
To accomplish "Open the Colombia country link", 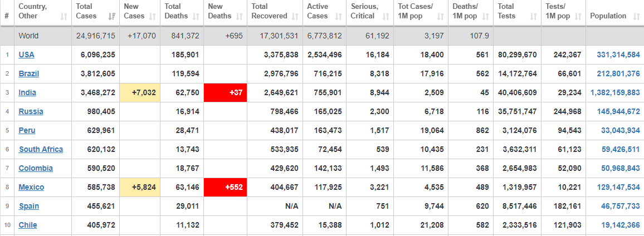I will click(36, 168).
